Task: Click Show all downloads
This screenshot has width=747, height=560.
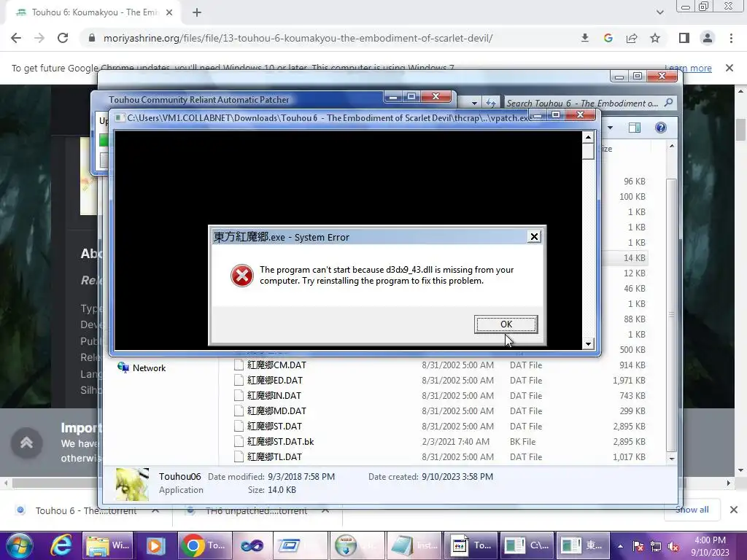Action: 692,510
